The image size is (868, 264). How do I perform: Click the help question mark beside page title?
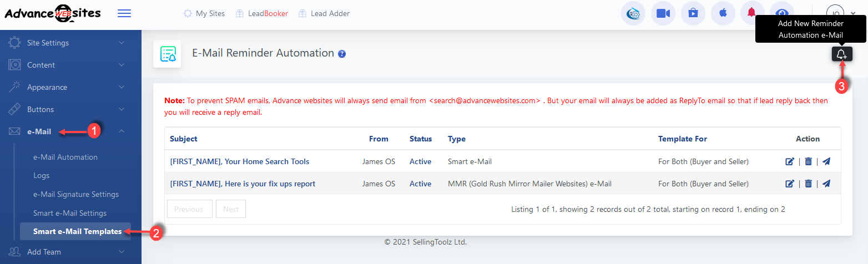[x=342, y=54]
